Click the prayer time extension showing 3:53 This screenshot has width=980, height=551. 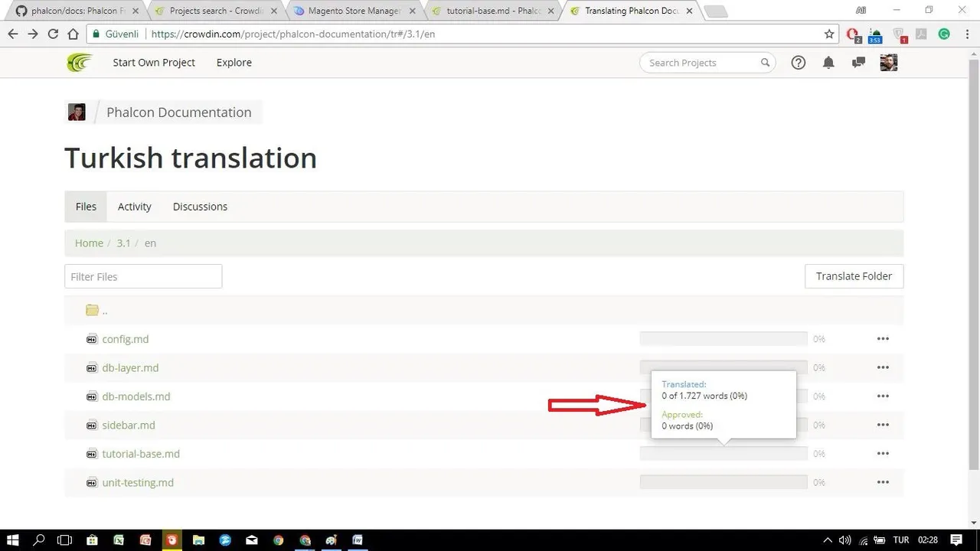875,34
